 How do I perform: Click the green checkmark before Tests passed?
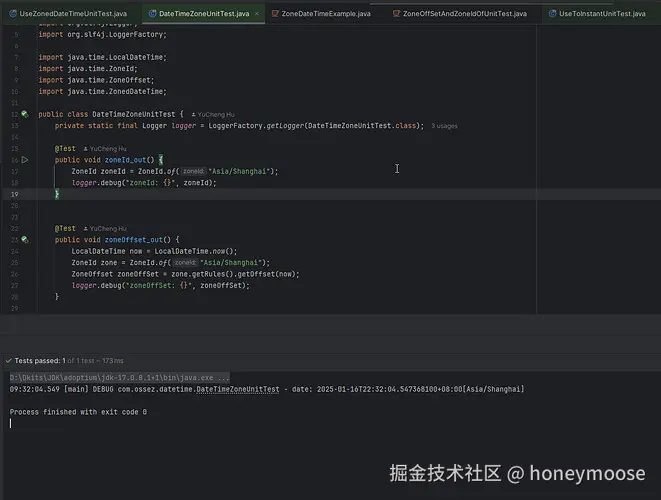click(8, 361)
